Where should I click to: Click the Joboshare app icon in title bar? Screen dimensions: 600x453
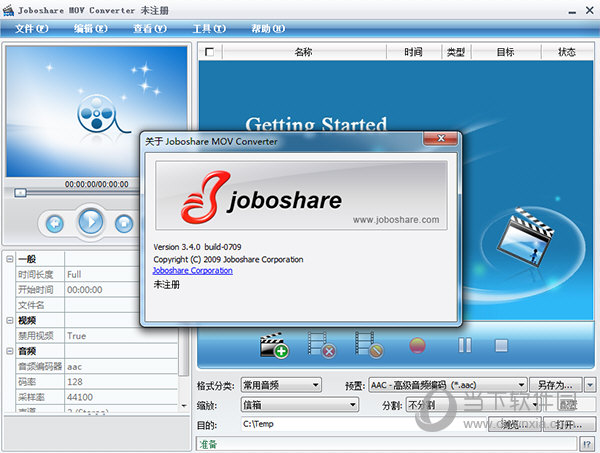(8, 10)
